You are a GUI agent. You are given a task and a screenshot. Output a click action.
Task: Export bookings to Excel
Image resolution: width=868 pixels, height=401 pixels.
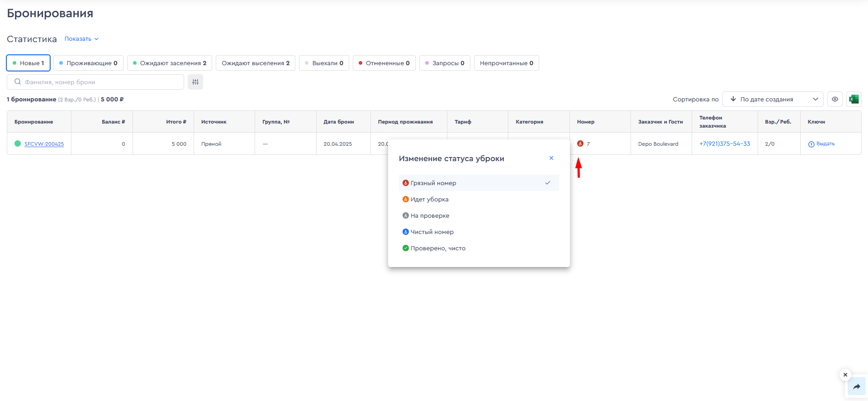(854, 99)
